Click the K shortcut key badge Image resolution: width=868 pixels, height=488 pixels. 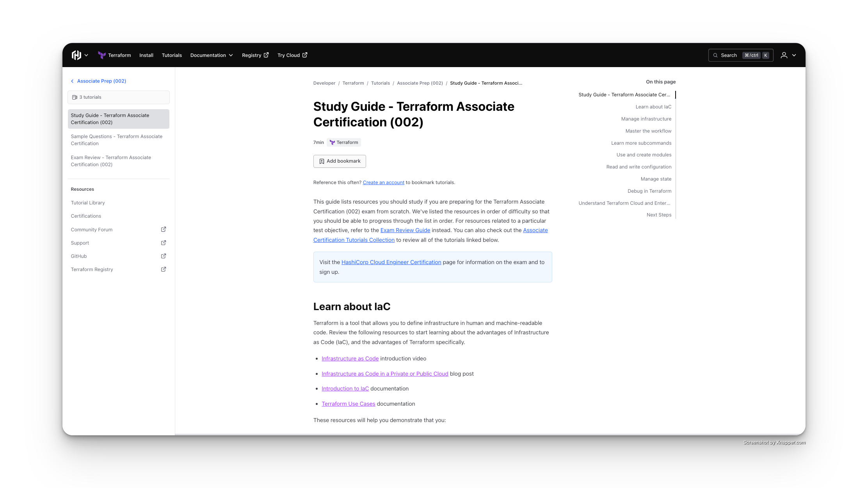(x=766, y=55)
